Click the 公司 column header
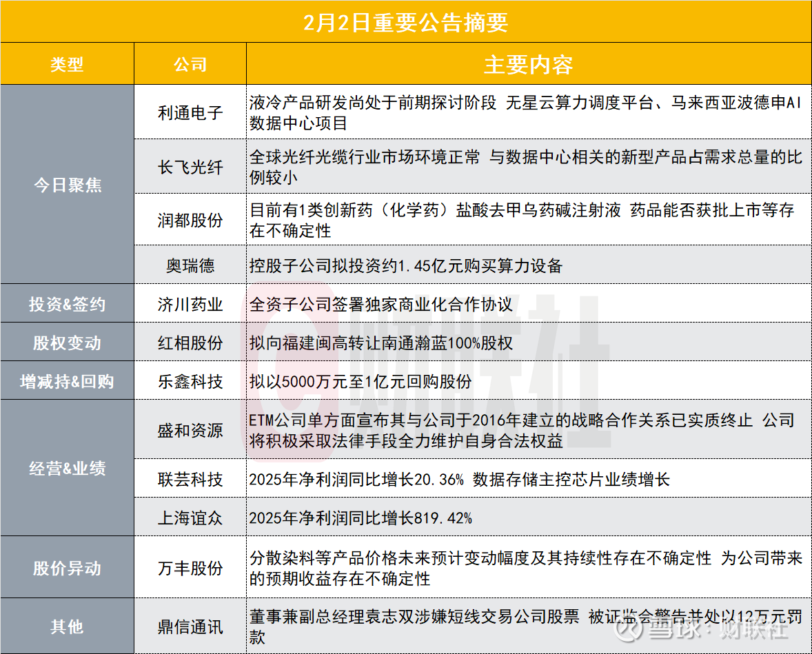Screen dimensions: 812x654 (x=190, y=64)
